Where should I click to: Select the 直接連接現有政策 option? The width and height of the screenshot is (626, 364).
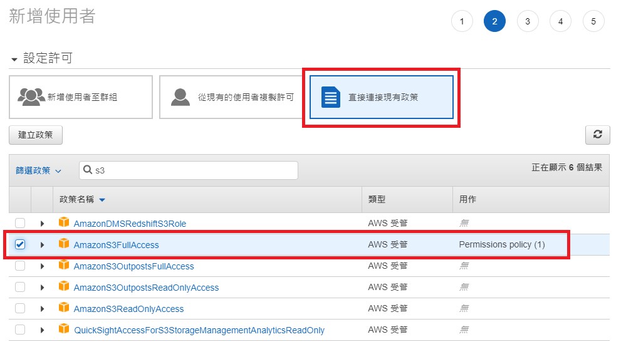coord(381,97)
